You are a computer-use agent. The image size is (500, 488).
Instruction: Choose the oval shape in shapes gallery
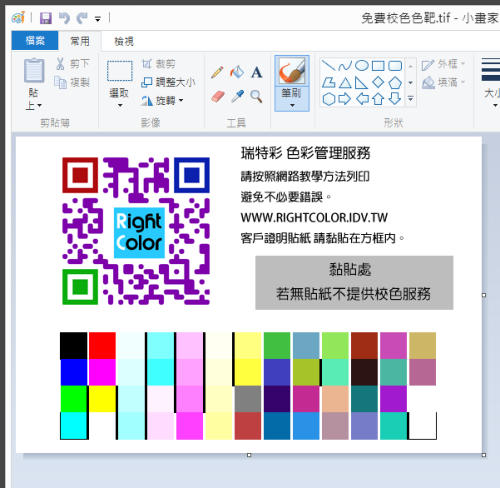[x=361, y=66]
